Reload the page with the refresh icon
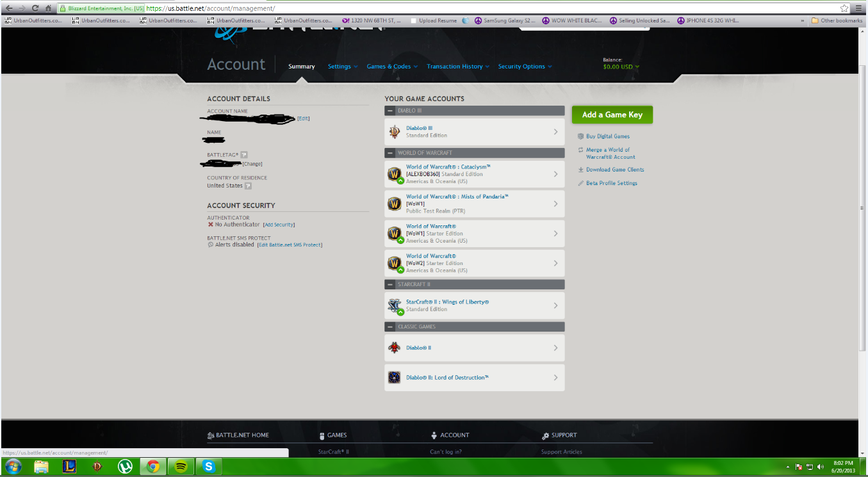 click(35, 8)
